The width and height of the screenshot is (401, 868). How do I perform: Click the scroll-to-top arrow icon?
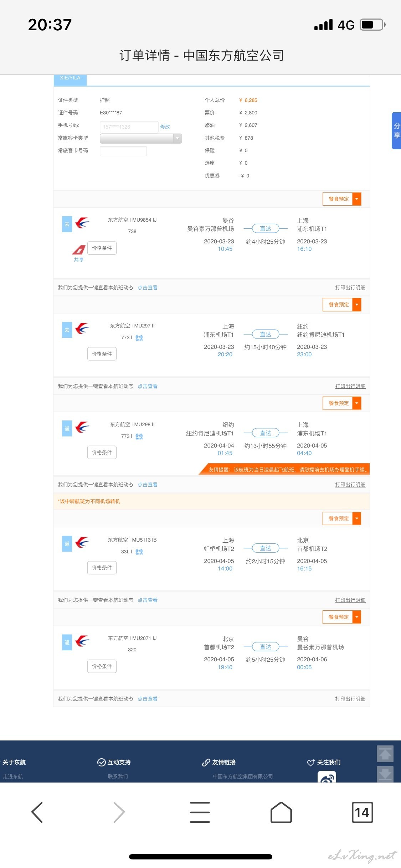[x=385, y=754]
